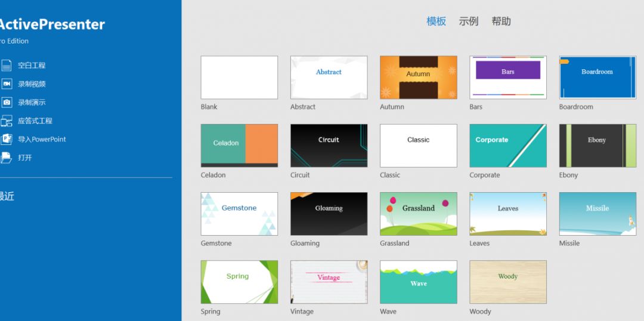Select the Blank template thumbnail

coord(239,78)
